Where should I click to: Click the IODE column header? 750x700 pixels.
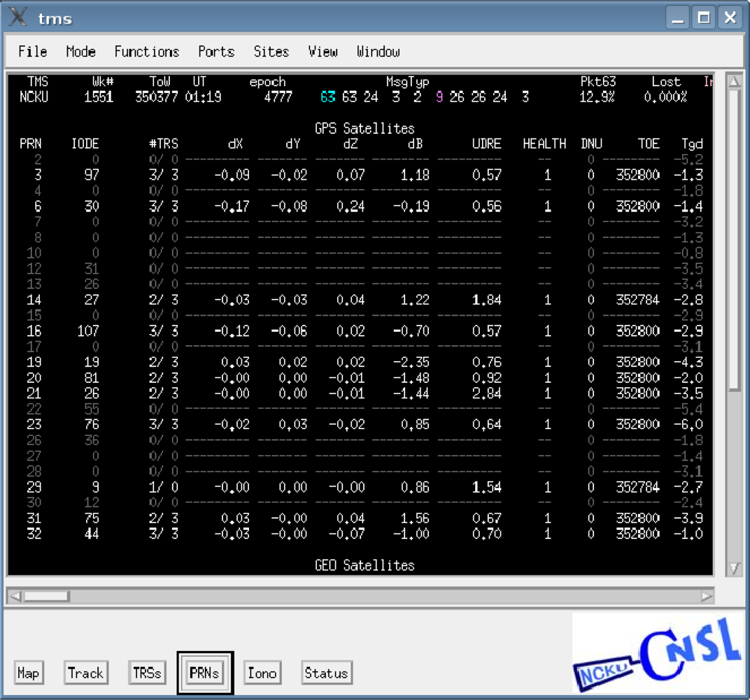tap(85, 143)
